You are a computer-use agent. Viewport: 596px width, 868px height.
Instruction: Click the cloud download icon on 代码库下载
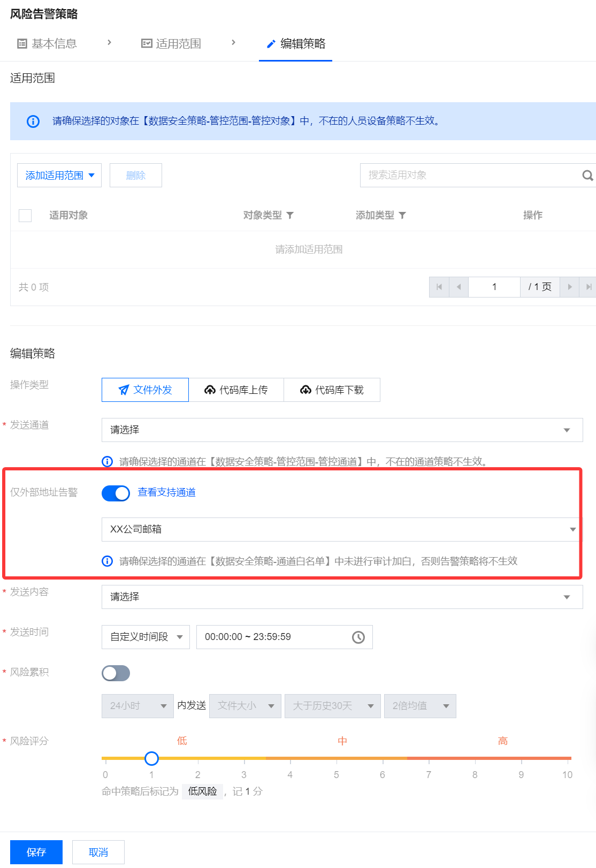(305, 390)
